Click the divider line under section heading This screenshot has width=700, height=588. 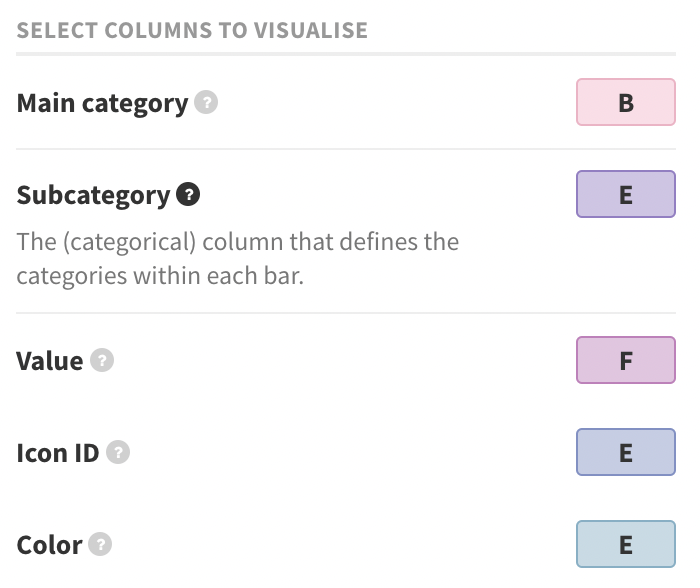346,54
